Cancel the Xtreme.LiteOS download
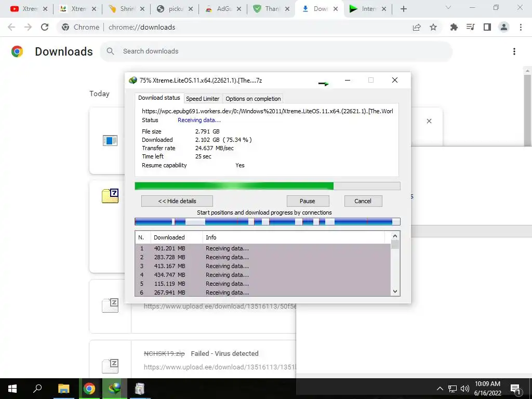The width and height of the screenshot is (532, 399). [x=363, y=201]
